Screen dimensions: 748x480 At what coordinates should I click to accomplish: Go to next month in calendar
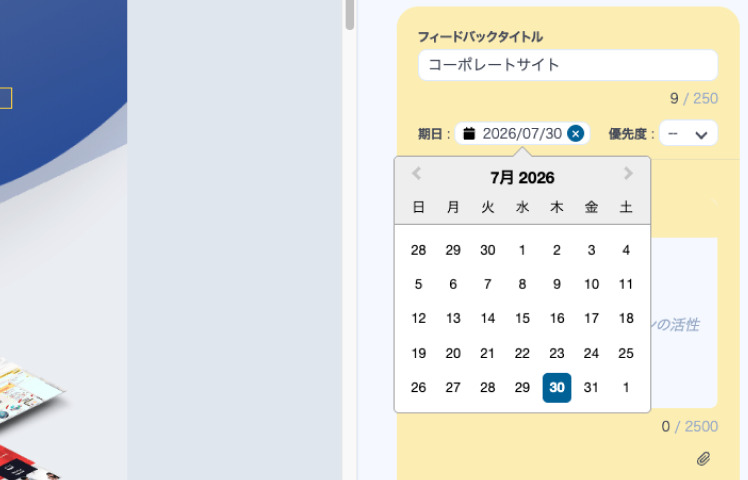pos(628,173)
